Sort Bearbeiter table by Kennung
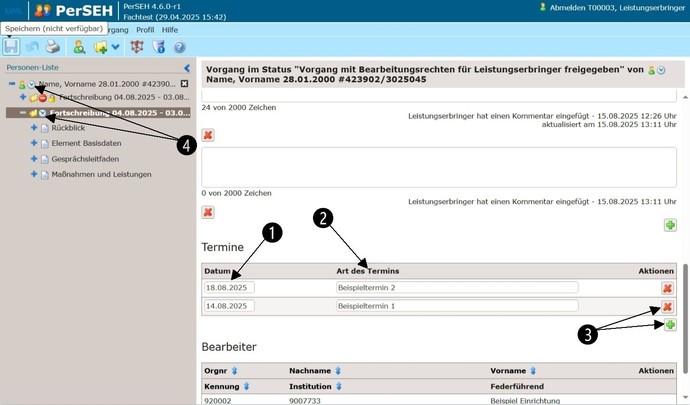The width and height of the screenshot is (690, 405). pyautogui.click(x=246, y=386)
